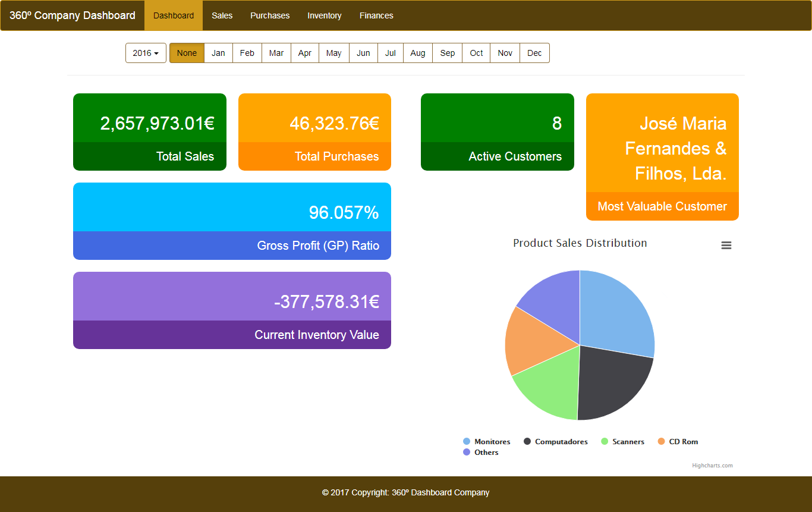Click the Active Customers count 8
This screenshot has width=812, height=512.
click(x=557, y=123)
